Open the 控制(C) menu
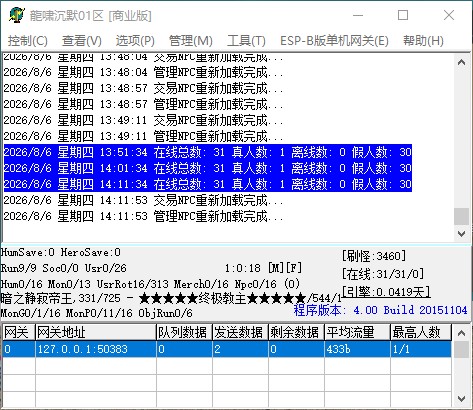Viewport: 473px width, 410px height. (x=28, y=41)
